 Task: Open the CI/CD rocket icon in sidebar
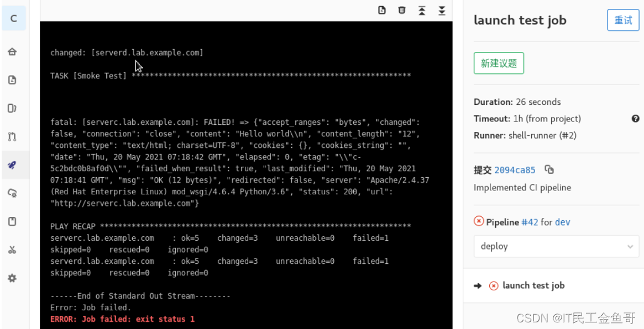point(12,165)
